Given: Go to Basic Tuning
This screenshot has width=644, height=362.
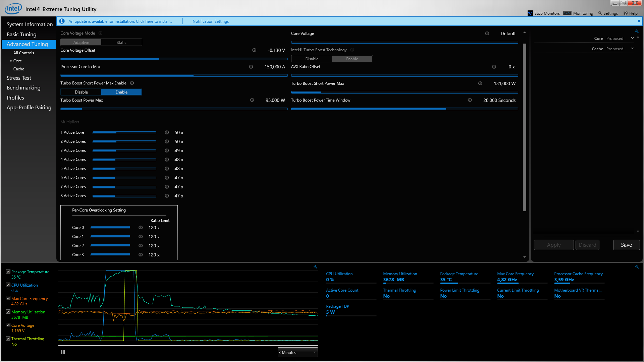Looking at the screenshot, I should (x=21, y=35).
